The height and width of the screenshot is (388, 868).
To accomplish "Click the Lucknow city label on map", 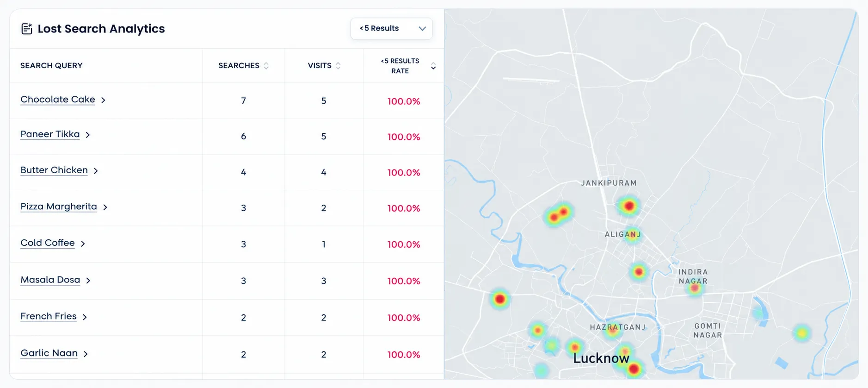I will (x=601, y=358).
